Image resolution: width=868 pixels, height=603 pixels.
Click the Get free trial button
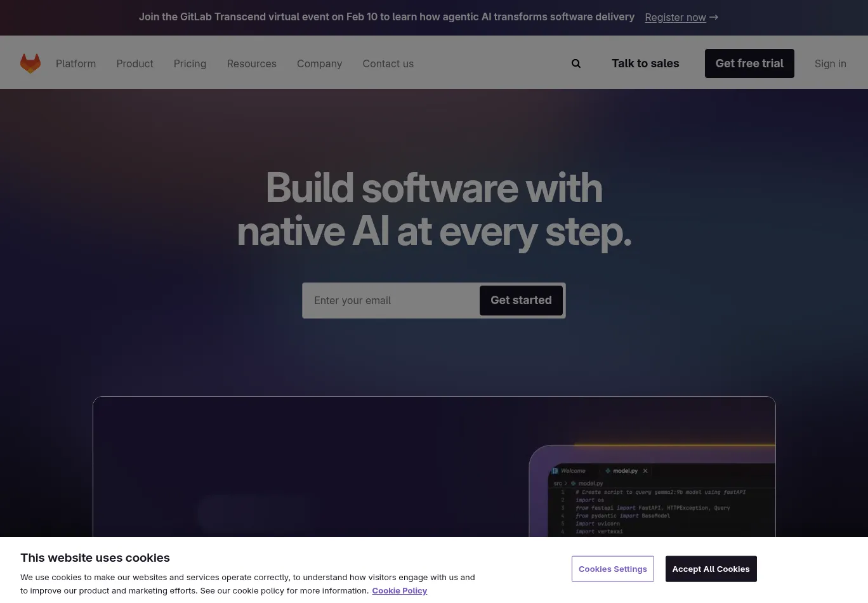click(x=749, y=63)
